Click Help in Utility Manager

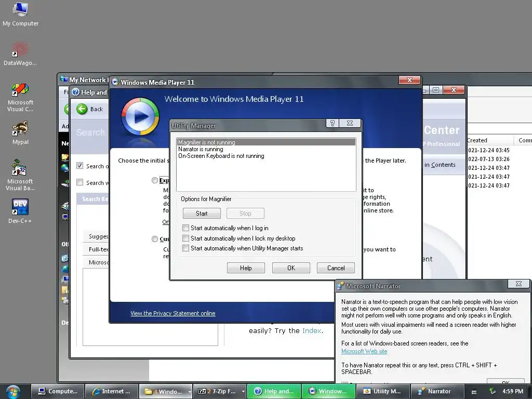[246, 268]
